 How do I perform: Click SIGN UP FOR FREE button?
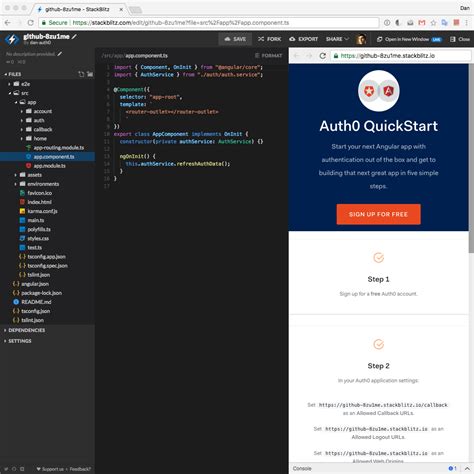tap(378, 214)
